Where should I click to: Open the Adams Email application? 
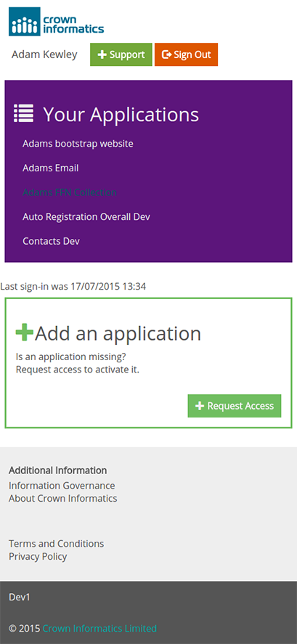[x=51, y=168]
